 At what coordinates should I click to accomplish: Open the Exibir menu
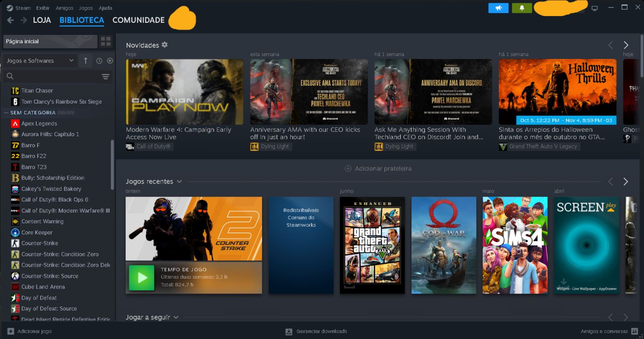(x=43, y=8)
